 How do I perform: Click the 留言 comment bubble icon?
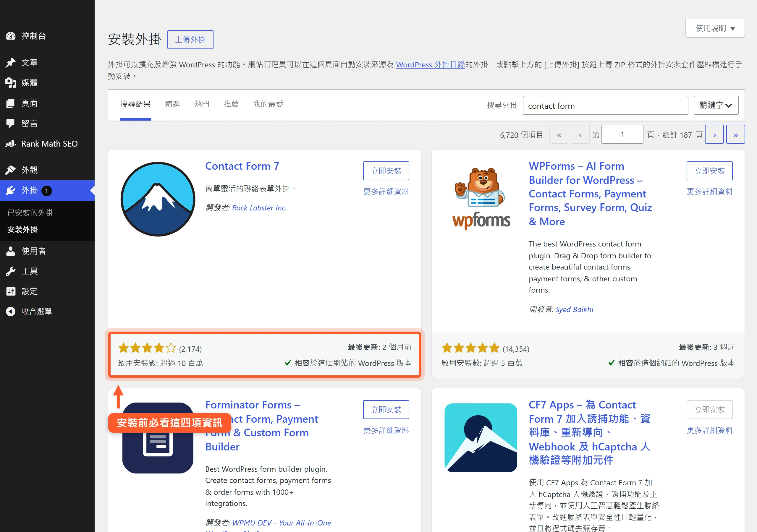(11, 123)
